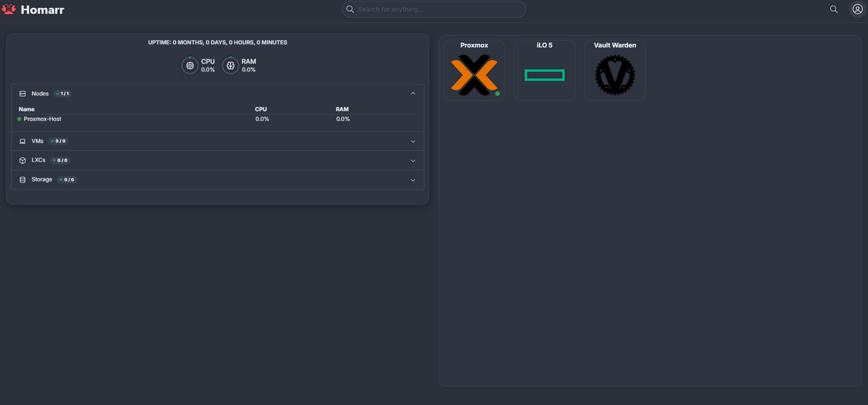Image resolution: width=868 pixels, height=405 pixels.
Task: Click the Nodes section label
Action: [x=40, y=94]
